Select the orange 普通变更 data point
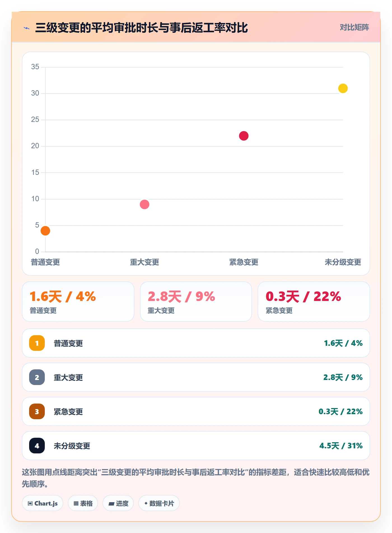The height and width of the screenshot is (533, 392). (x=45, y=231)
